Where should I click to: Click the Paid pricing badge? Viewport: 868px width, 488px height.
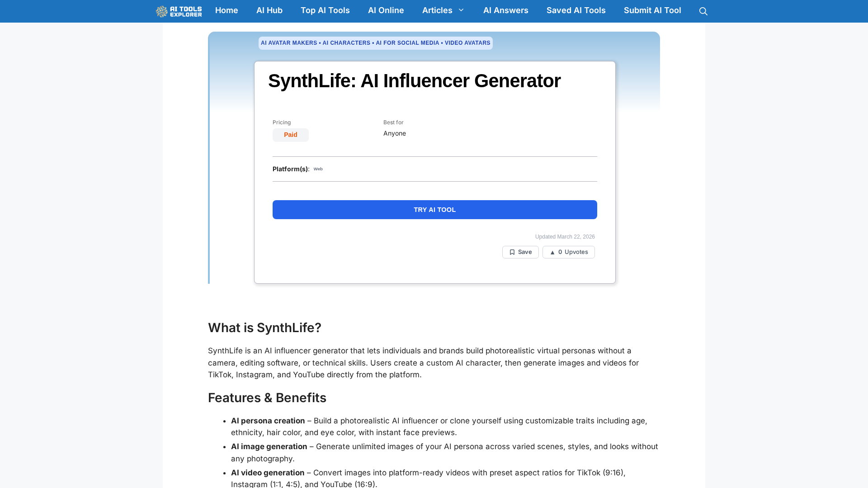pos(290,135)
